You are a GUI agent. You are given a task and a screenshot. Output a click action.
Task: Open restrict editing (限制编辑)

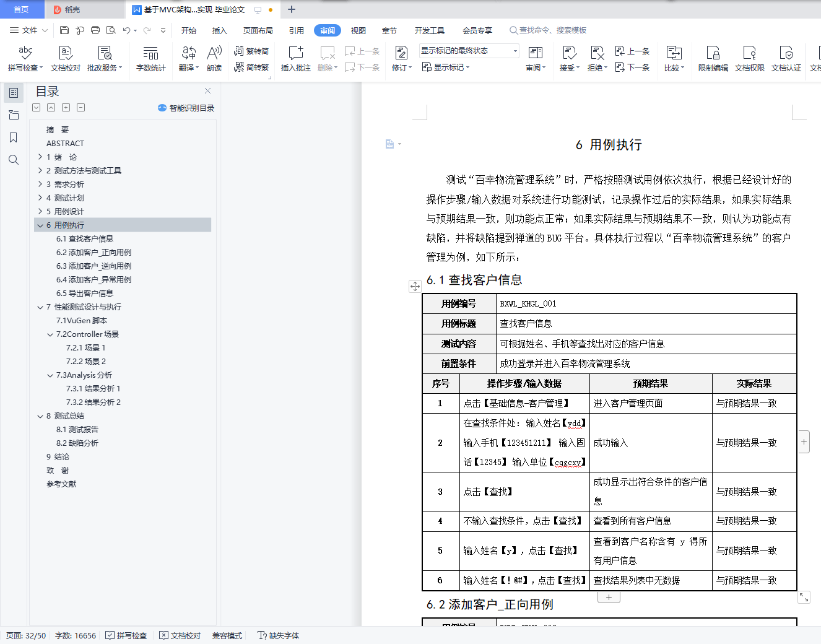click(713, 59)
